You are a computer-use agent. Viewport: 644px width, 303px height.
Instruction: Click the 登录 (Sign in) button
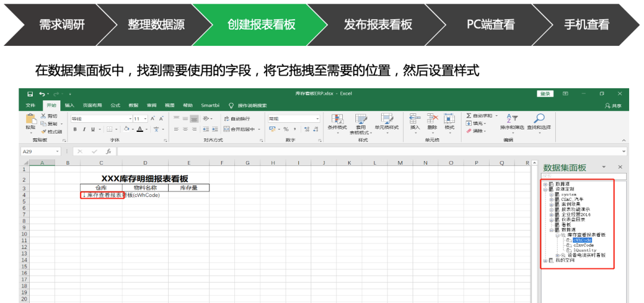coord(545,94)
